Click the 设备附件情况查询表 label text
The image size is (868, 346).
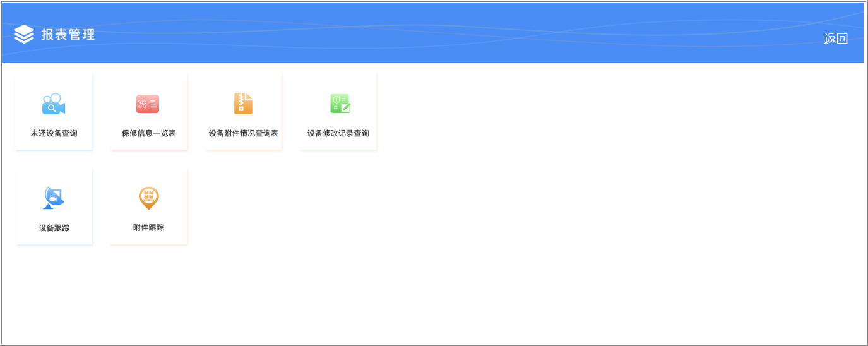tap(244, 133)
